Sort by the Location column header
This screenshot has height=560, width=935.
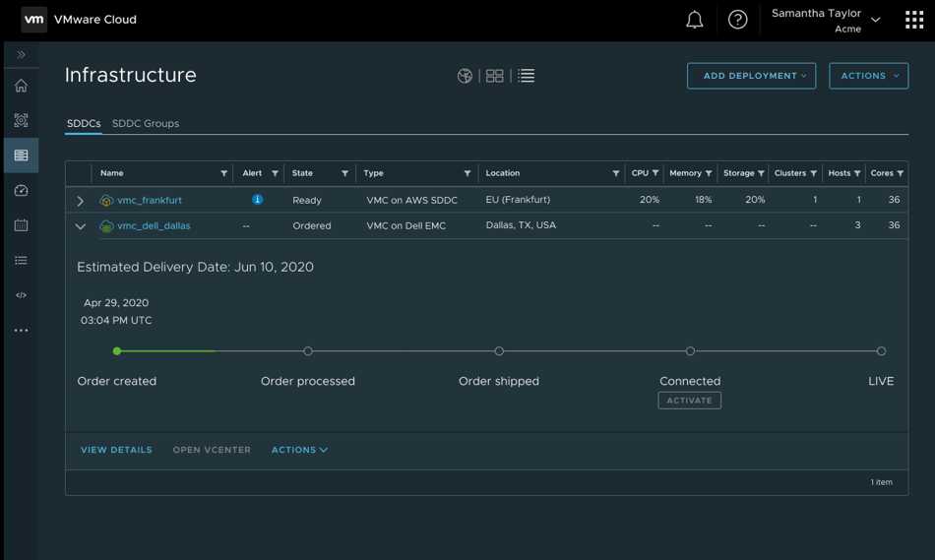pos(502,173)
